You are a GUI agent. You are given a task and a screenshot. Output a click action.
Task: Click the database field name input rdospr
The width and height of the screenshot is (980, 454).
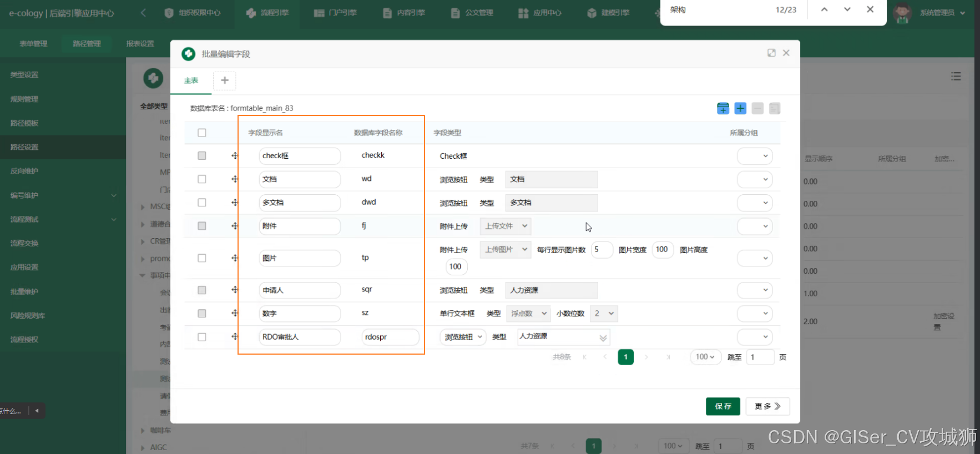point(390,337)
